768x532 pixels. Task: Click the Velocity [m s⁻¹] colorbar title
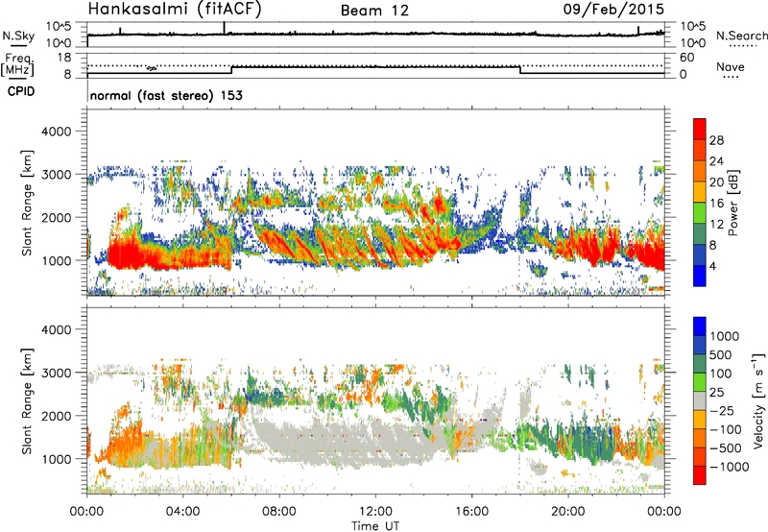[758, 400]
